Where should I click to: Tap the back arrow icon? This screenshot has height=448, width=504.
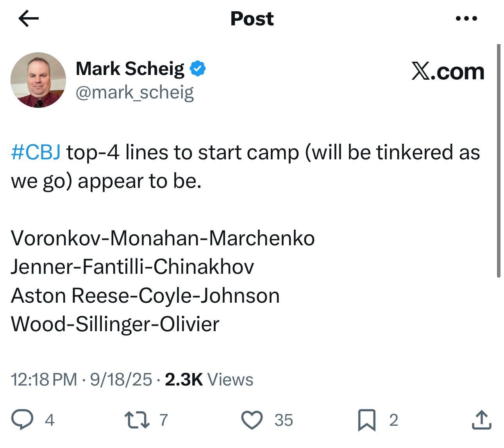pyautogui.click(x=29, y=19)
